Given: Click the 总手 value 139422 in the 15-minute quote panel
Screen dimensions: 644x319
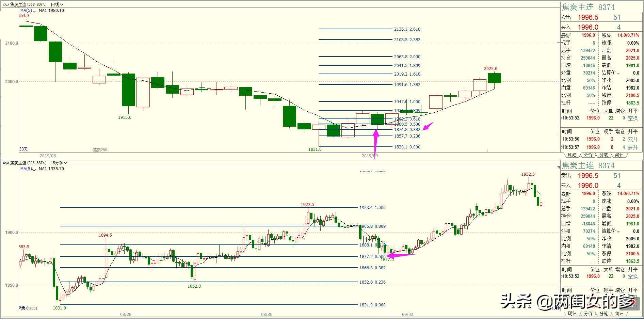Looking at the screenshot, I should coord(588,209).
